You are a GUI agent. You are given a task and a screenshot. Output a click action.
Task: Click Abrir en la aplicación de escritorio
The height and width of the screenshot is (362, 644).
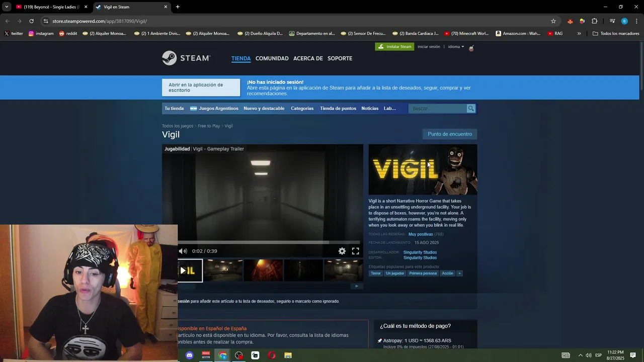tap(201, 87)
